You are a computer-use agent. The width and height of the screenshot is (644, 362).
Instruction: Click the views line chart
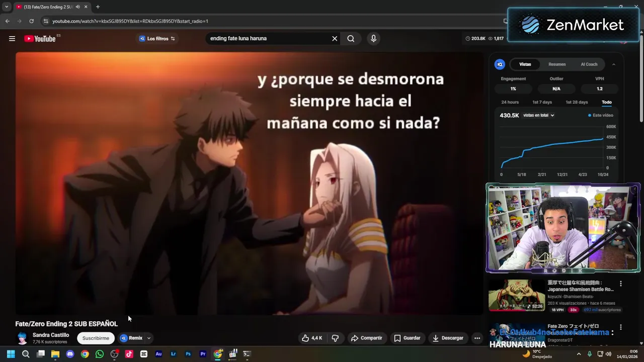[552, 147]
